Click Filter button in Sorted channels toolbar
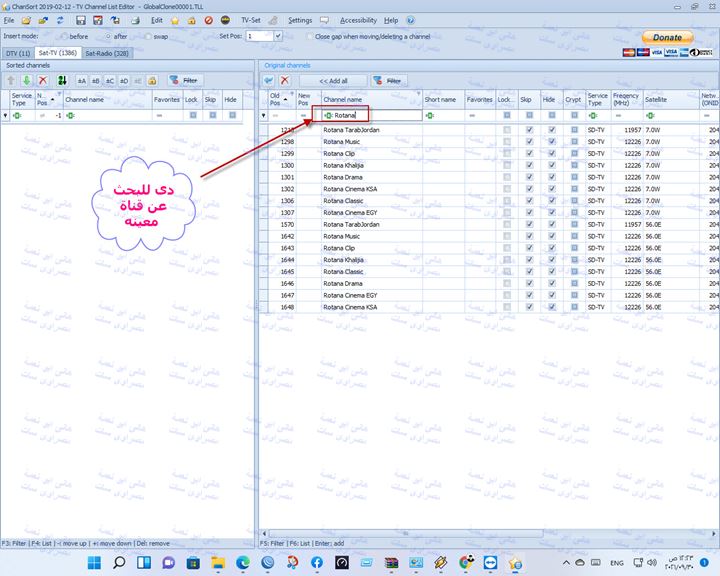Screen dimensions: 720x576 click(x=185, y=81)
